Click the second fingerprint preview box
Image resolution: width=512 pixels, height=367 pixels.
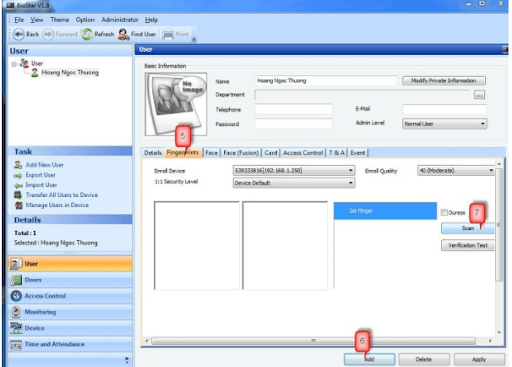285,245
